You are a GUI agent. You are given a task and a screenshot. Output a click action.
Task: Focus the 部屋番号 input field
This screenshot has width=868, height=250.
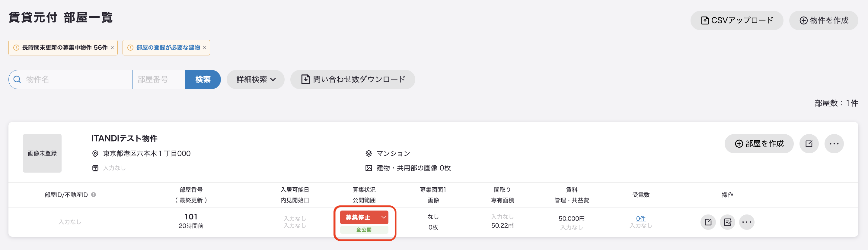159,80
